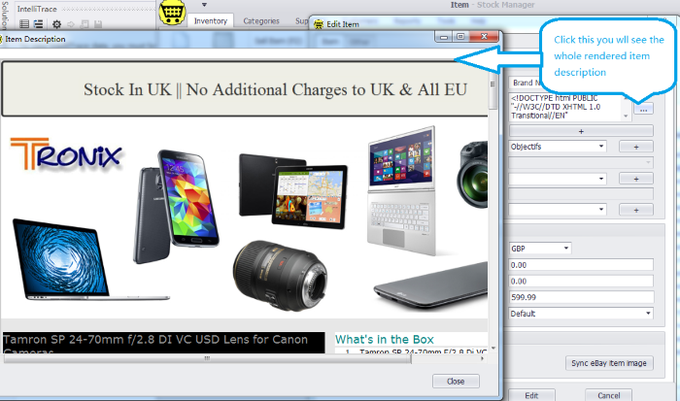Click the 599.99 price field
680x401 pixels.
[581, 297]
